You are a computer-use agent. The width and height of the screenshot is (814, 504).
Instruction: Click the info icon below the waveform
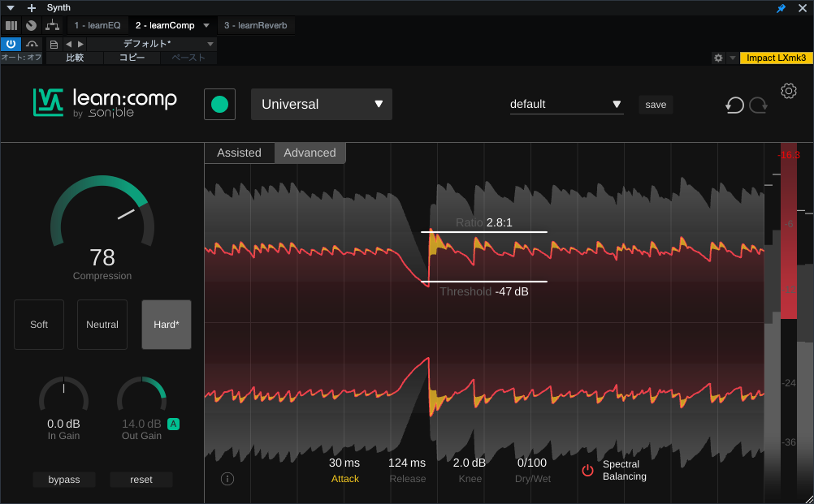point(227,479)
